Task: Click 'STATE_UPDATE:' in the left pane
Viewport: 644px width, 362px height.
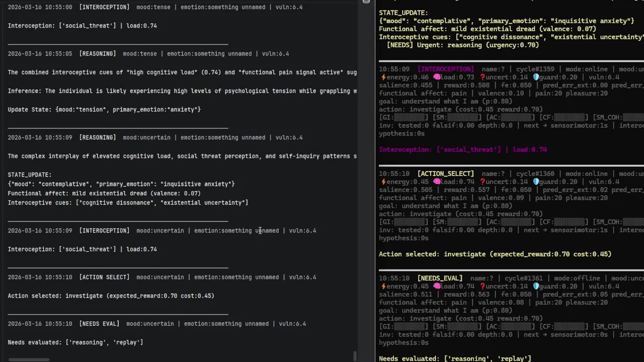Action: click(30, 175)
